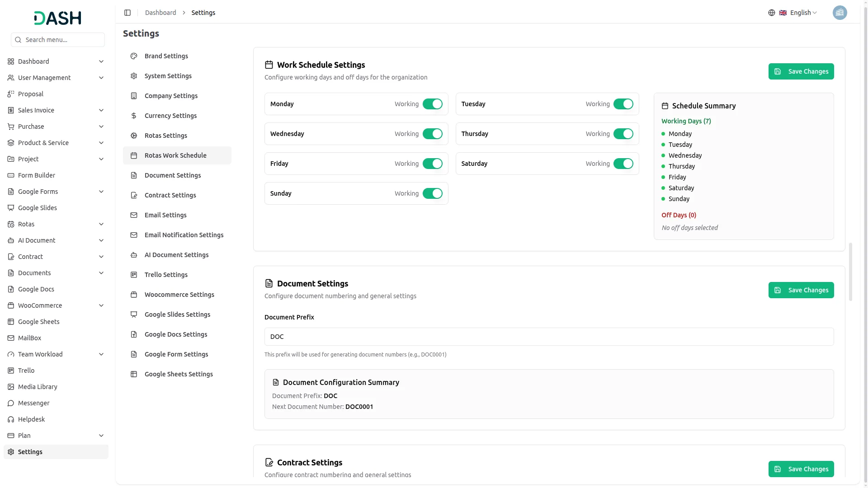Click the globe language icon

[x=772, y=13]
